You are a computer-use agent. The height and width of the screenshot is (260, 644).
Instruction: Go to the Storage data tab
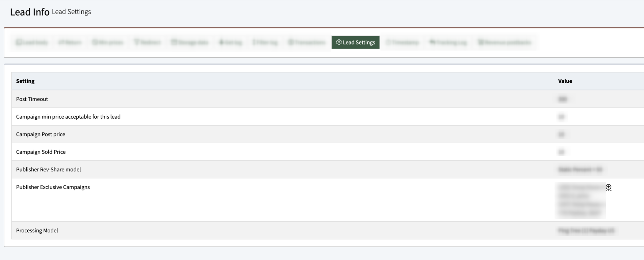[190, 42]
